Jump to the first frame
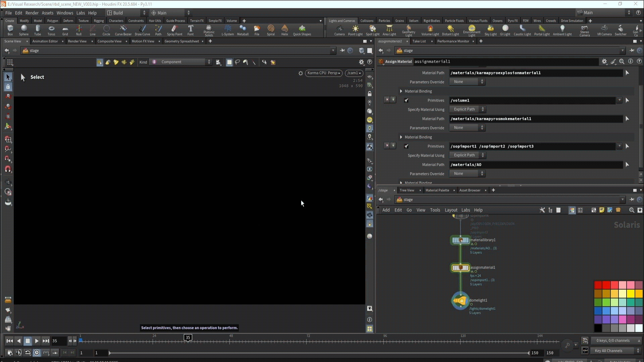 point(10,341)
